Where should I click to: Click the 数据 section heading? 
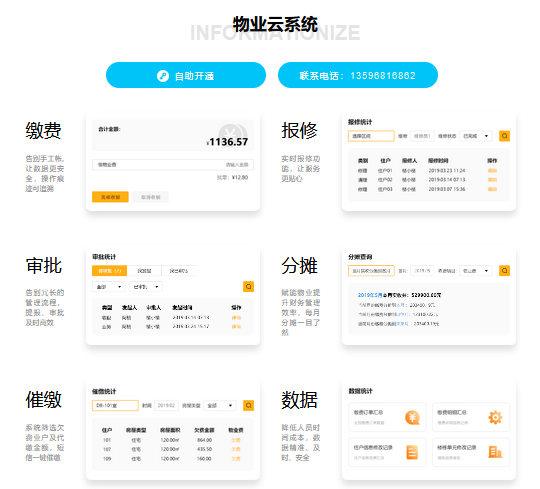click(x=299, y=400)
